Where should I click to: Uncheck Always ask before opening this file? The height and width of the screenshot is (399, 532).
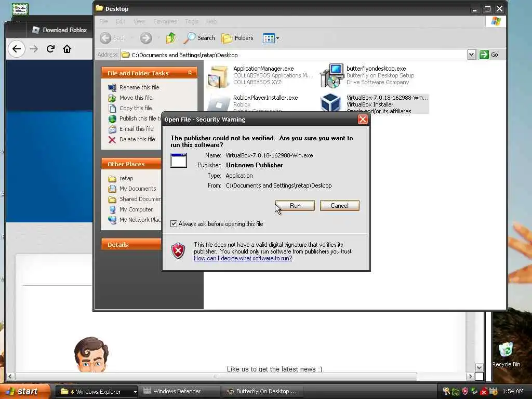174,224
